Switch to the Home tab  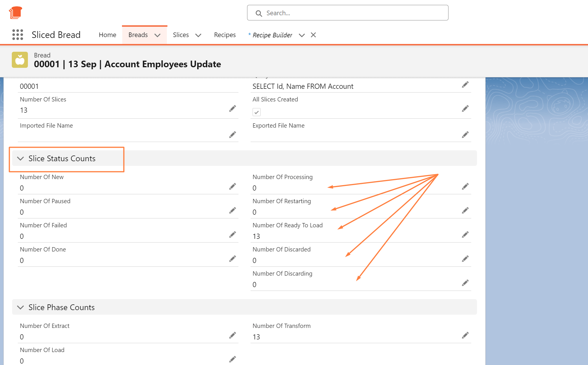click(107, 34)
